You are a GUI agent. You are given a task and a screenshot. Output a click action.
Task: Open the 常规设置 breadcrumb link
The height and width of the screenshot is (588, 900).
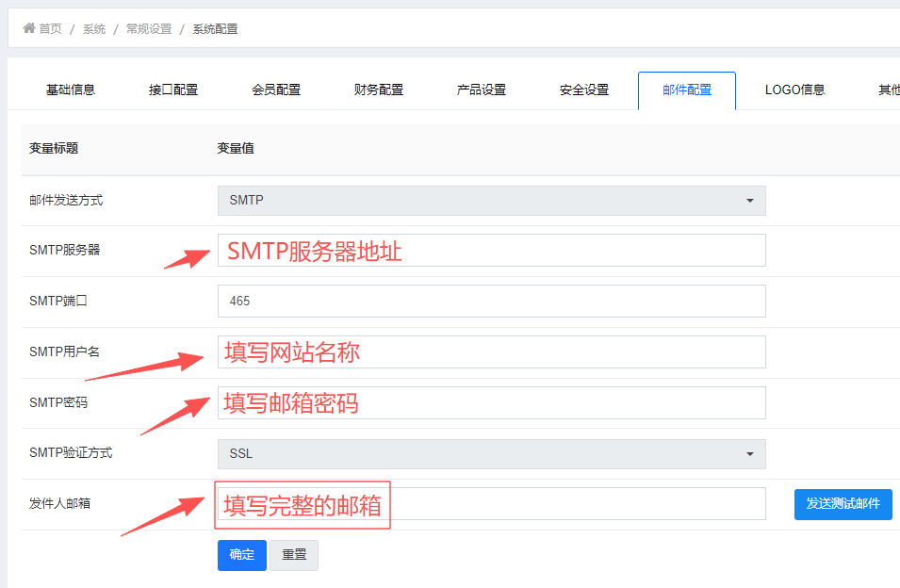[149, 29]
